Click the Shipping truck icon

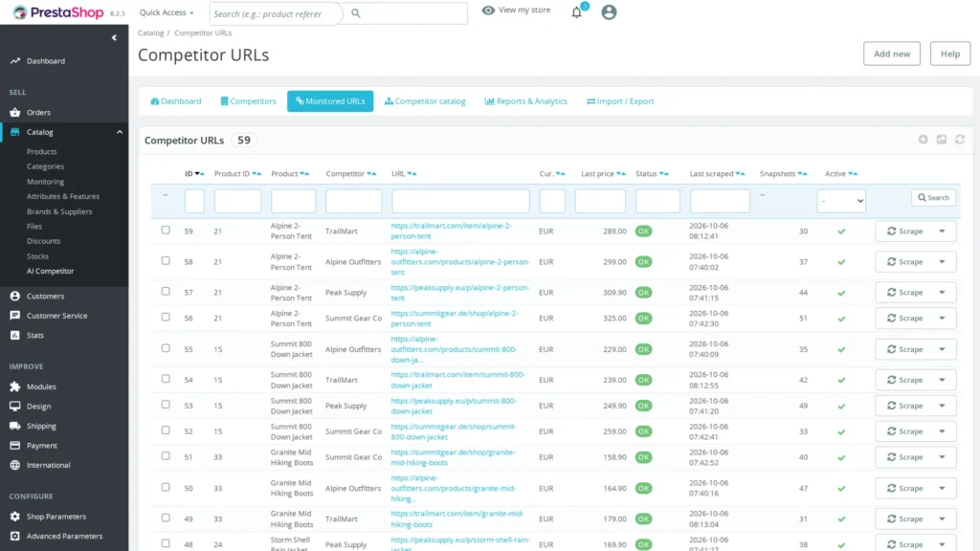click(15, 426)
